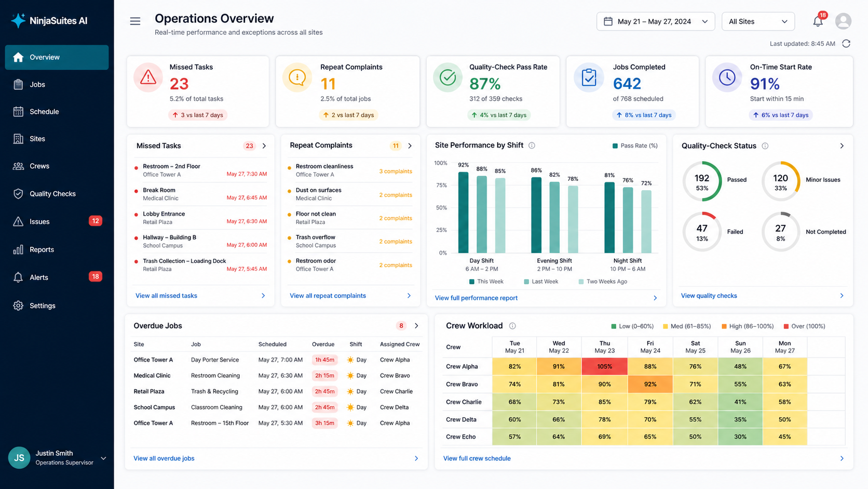Click info icon next to Quality-Check Status
The height and width of the screenshot is (489, 868).
(765, 146)
